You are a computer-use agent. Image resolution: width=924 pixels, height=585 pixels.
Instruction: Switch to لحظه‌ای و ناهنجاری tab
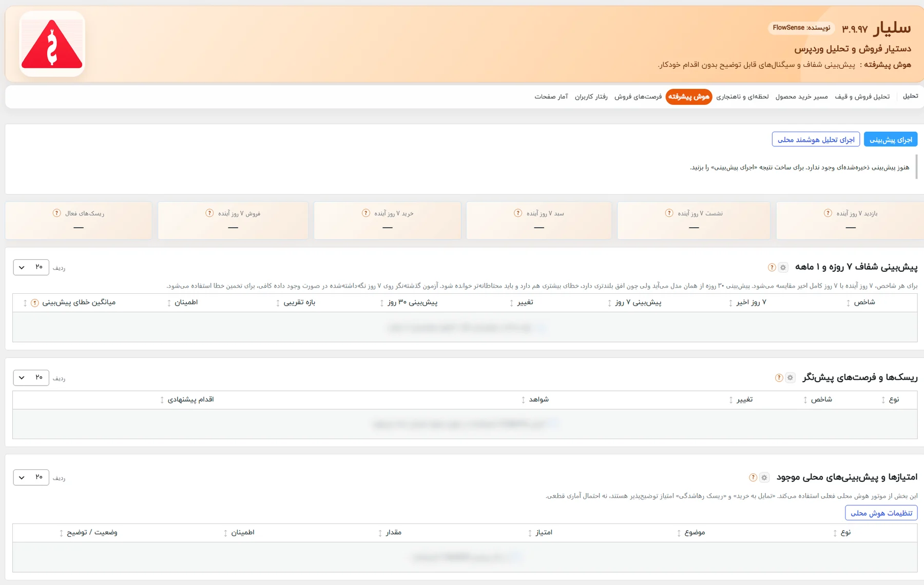(x=742, y=97)
